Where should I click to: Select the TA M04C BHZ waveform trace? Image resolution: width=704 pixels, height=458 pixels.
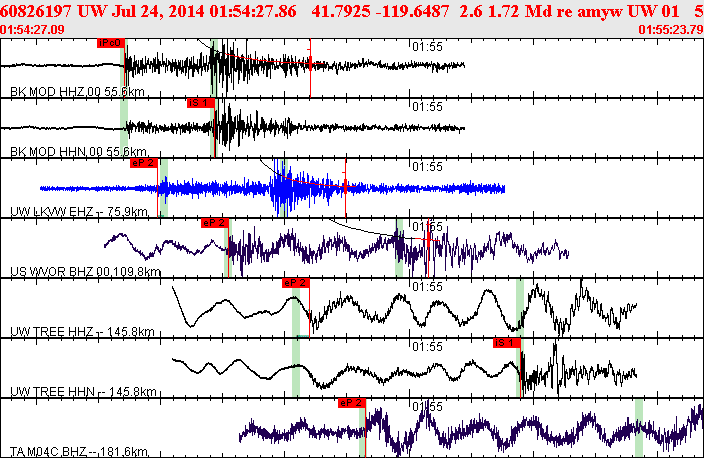471,429
